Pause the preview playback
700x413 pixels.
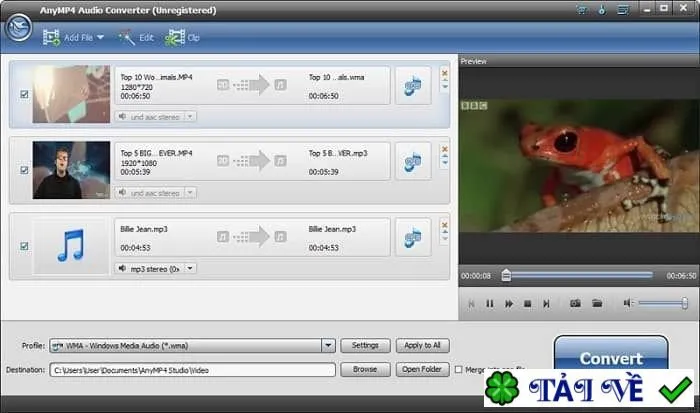(x=490, y=304)
